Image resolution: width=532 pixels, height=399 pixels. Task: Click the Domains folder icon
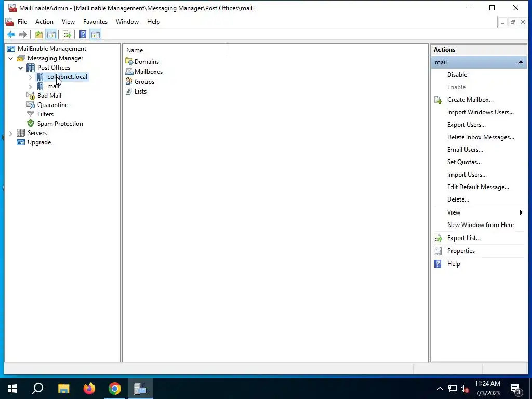pos(129,61)
